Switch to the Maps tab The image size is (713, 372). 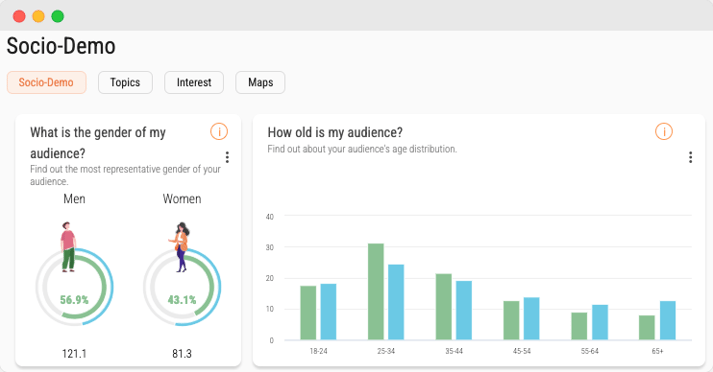(260, 82)
